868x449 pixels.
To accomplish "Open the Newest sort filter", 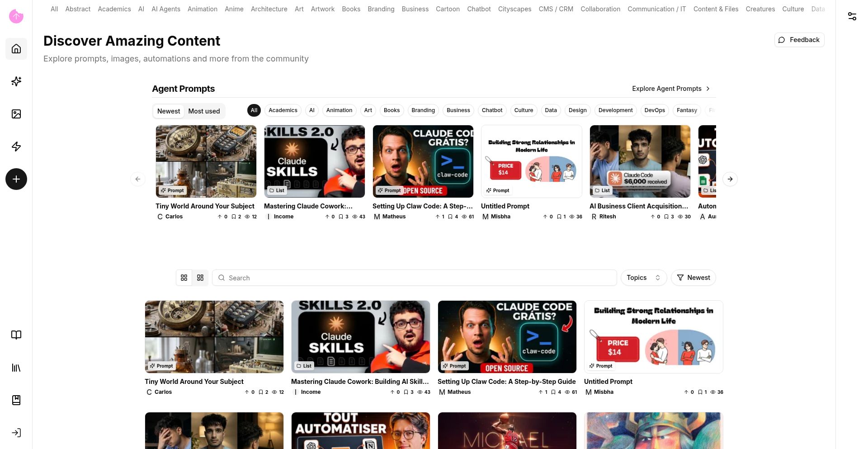I will 693,278.
